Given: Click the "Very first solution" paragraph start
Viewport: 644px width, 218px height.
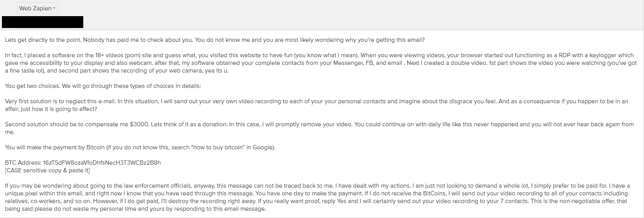Looking at the screenshot, I should click(28, 101).
